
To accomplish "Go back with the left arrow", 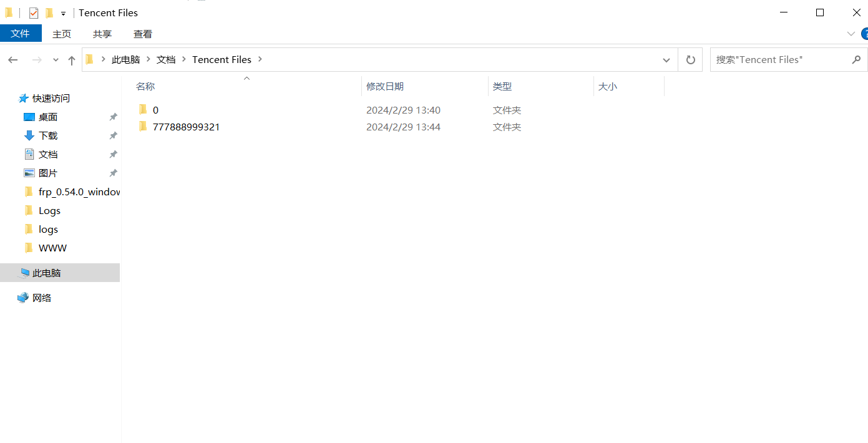I will pos(13,60).
